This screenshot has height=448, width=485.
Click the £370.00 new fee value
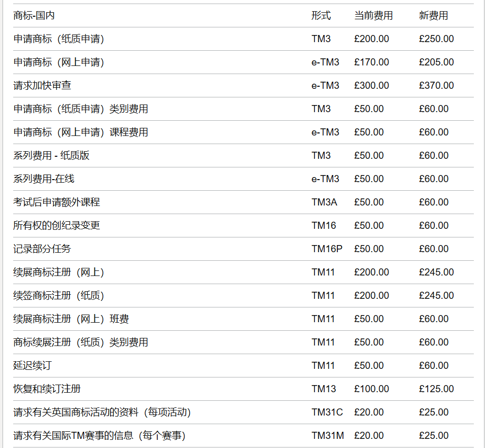[x=436, y=85]
